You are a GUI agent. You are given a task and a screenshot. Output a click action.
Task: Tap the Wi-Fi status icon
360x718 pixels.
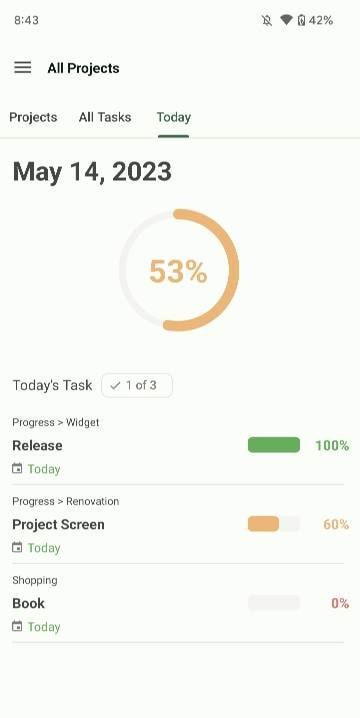(x=286, y=20)
